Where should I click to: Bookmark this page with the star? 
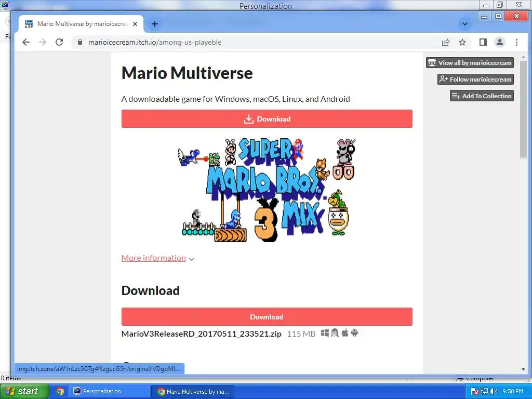(462, 42)
